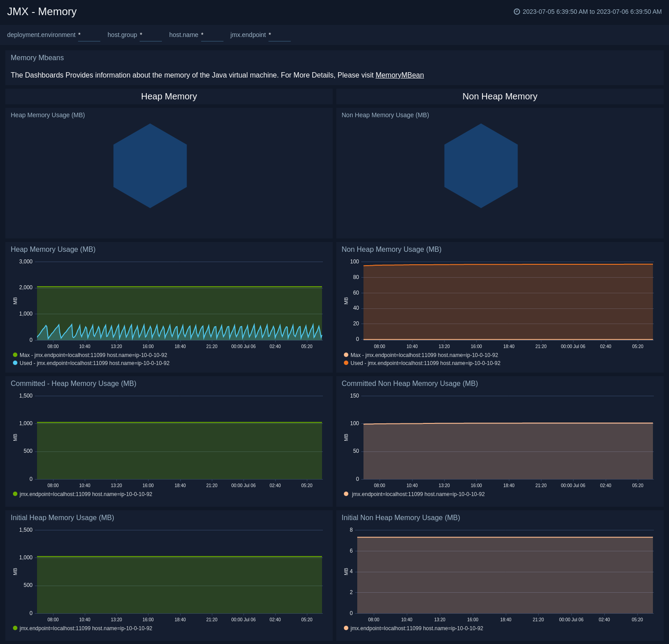Edit the deployment.environment filter field
The width and height of the screenshot is (669, 644).
[x=89, y=35]
